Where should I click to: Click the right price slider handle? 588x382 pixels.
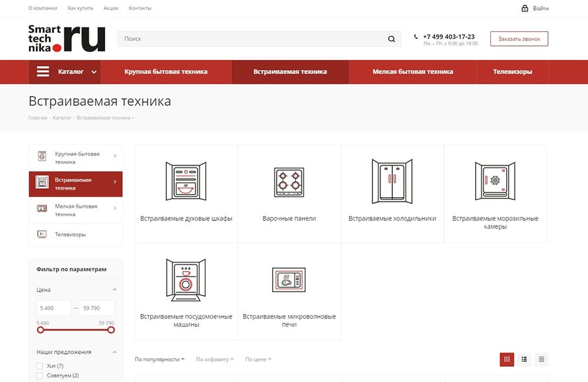point(111,330)
